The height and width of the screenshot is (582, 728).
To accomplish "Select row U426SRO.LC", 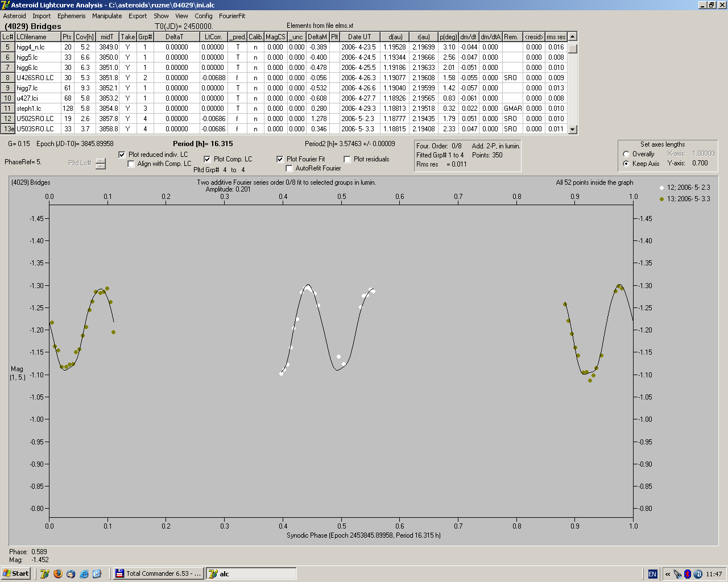I will 284,78.
